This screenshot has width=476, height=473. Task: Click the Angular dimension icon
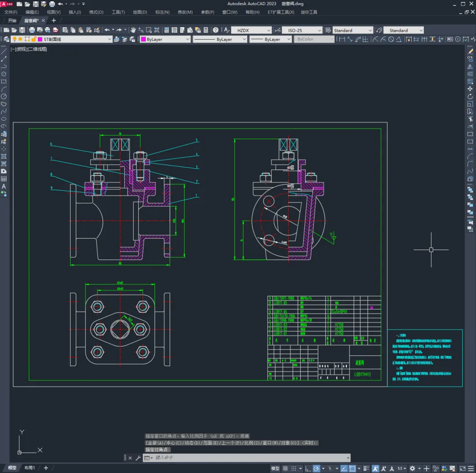click(398, 39)
